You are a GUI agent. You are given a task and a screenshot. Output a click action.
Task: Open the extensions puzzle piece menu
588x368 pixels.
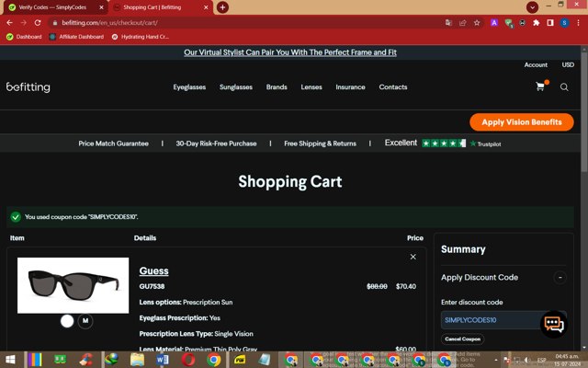click(537, 23)
